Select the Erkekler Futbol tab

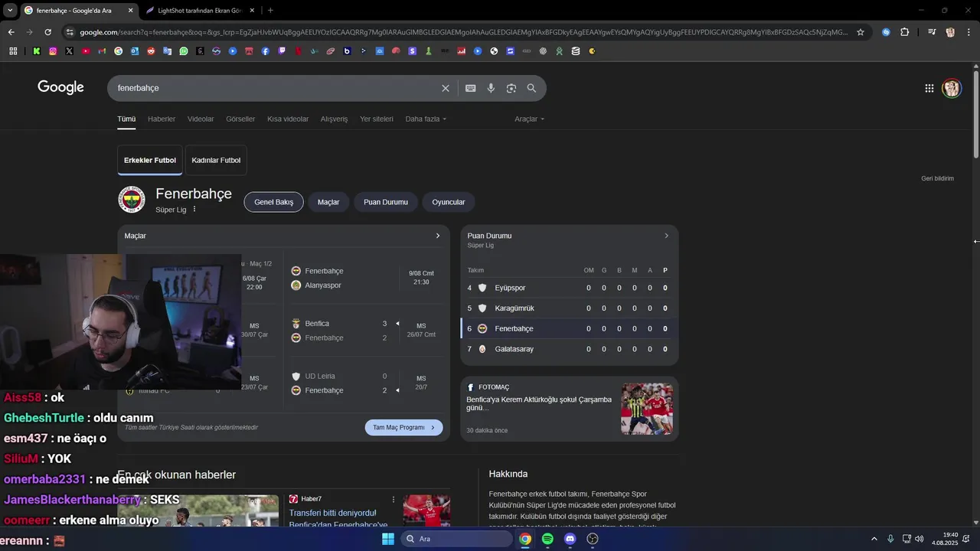coord(150,160)
